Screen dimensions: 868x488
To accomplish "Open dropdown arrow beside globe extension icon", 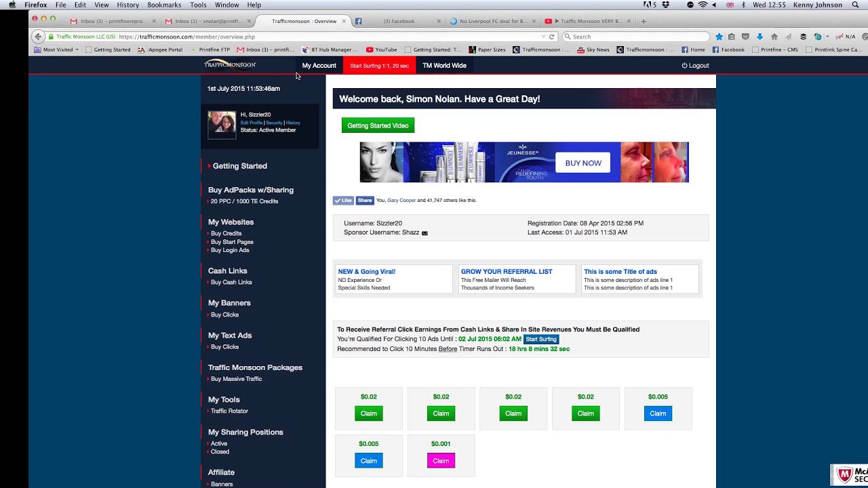I will [827, 37].
